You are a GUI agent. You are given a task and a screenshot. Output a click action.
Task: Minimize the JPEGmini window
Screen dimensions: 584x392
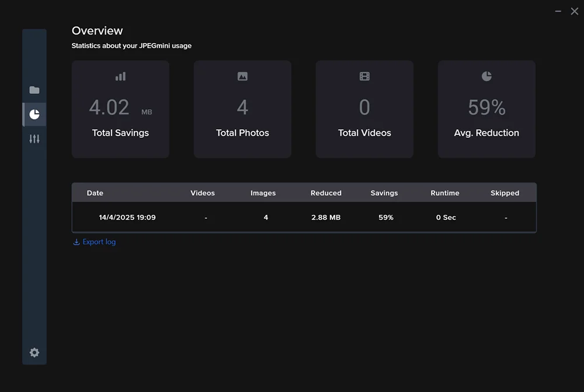click(558, 12)
